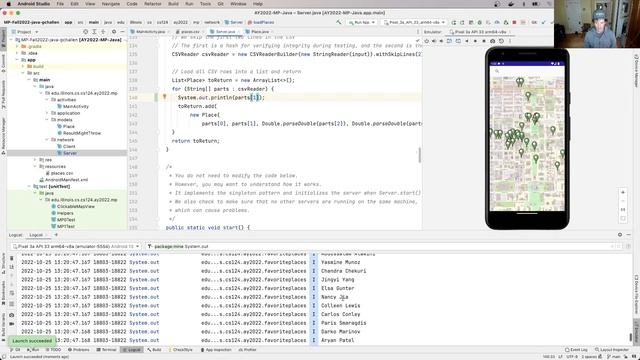Click the Launch succeeded notification balloon
The width and height of the screenshot is (640, 360).
tap(32, 341)
